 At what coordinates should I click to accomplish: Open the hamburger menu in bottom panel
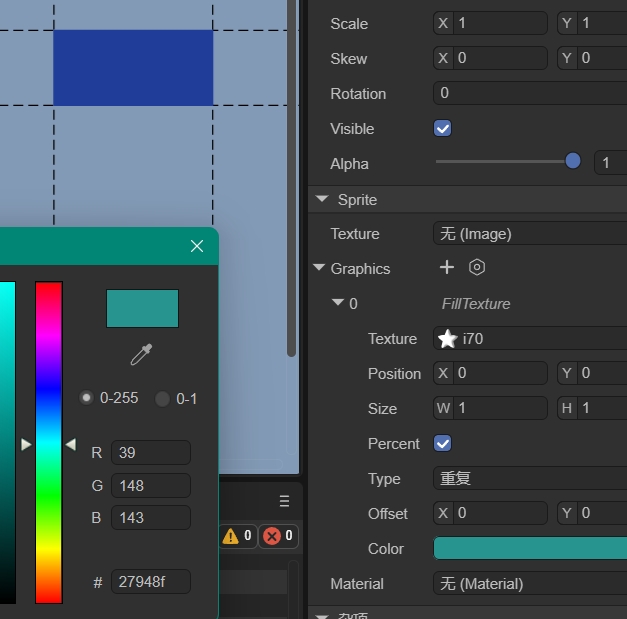point(284,501)
